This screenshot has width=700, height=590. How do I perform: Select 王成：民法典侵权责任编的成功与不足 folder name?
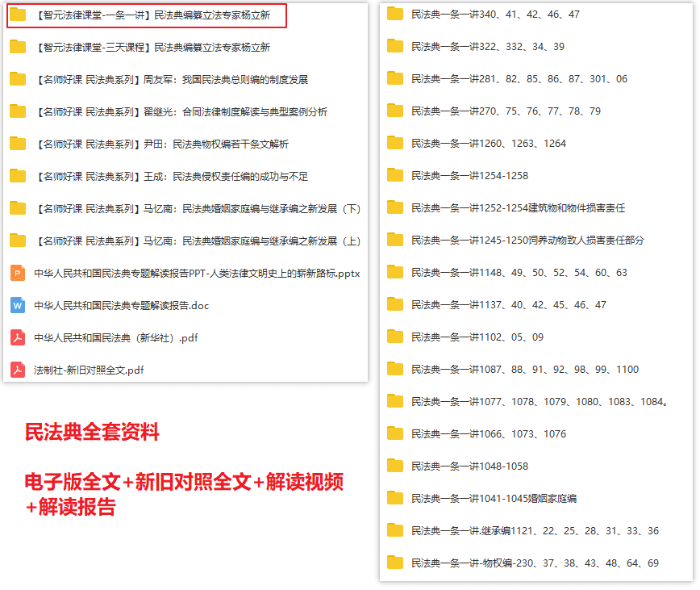[x=172, y=177]
